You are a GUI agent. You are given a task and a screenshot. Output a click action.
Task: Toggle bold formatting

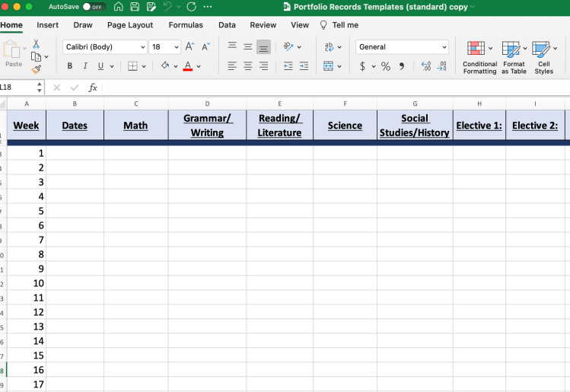coord(70,66)
